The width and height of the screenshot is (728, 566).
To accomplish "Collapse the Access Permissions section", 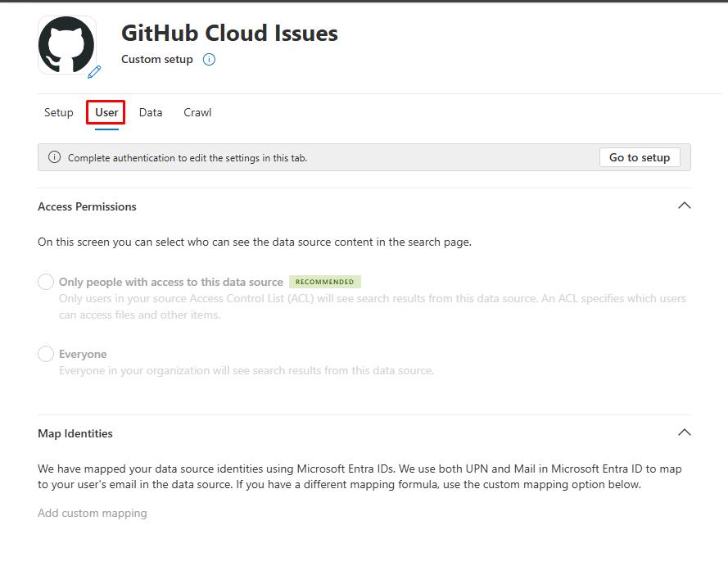I will 685,206.
